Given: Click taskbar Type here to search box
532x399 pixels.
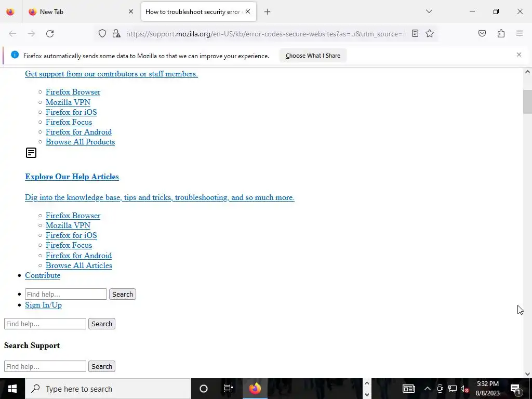Looking at the screenshot, I should point(108,389).
